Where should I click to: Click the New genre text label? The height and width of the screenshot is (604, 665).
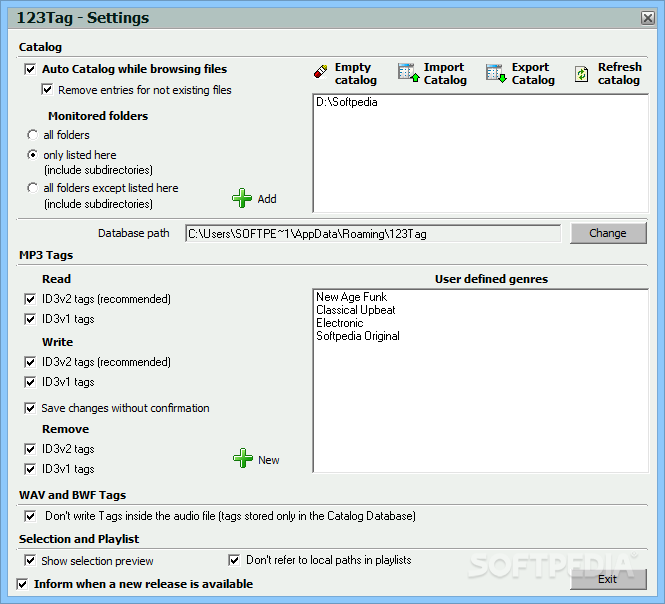[x=268, y=460]
